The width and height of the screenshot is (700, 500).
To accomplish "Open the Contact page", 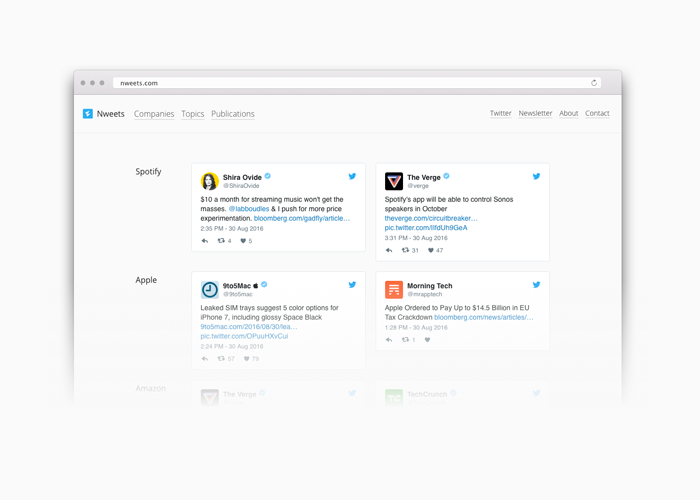I will (597, 113).
